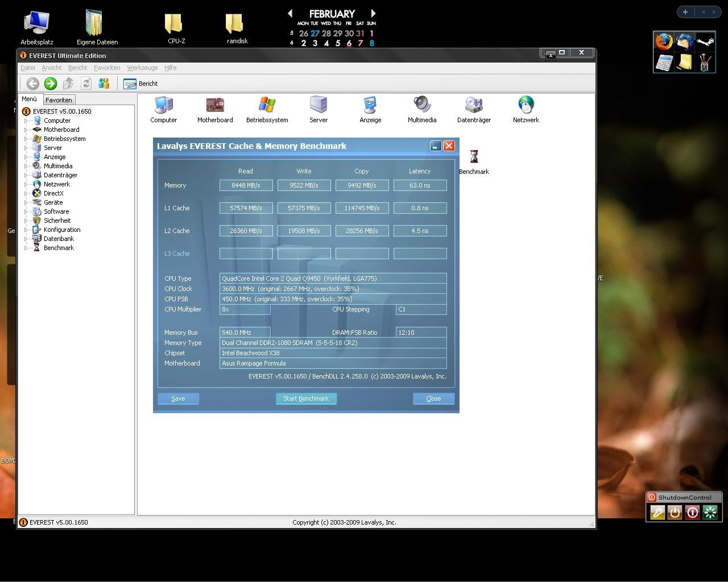Open the ramdisk desktop folder
The width and height of the screenshot is (728, 582).
[x=235, y=28]
